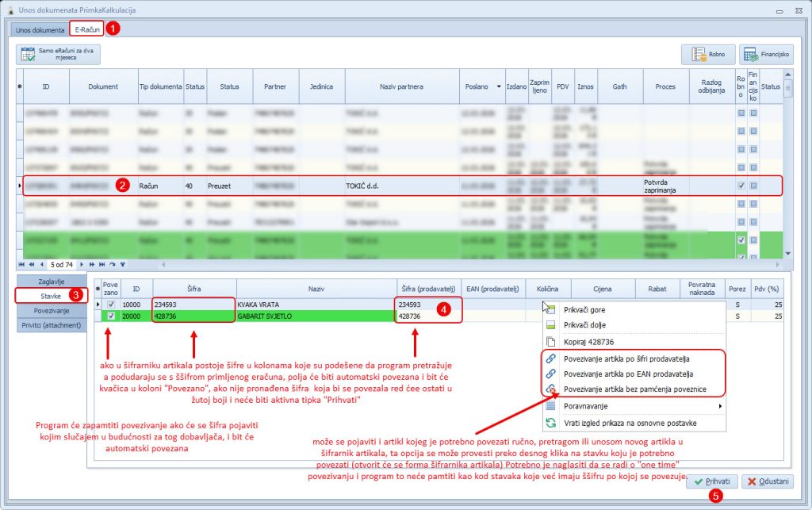The width and height of the screenshot is (812, 510).
Task: Open the Poslano column sort dropdown arrow
Action: pyautogui.click(x=498, y=86)
